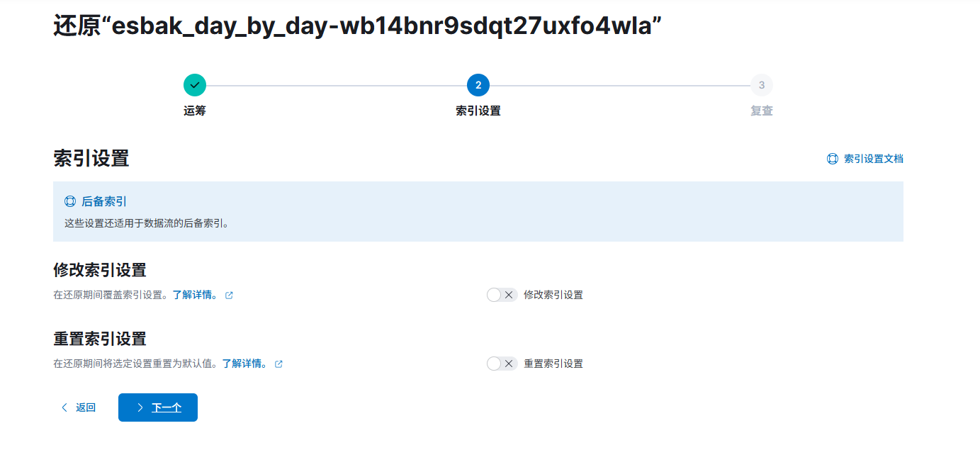Select step 2 circle for 索引设置
This screenshot has height=450, width=980.
tap(478, 85)
